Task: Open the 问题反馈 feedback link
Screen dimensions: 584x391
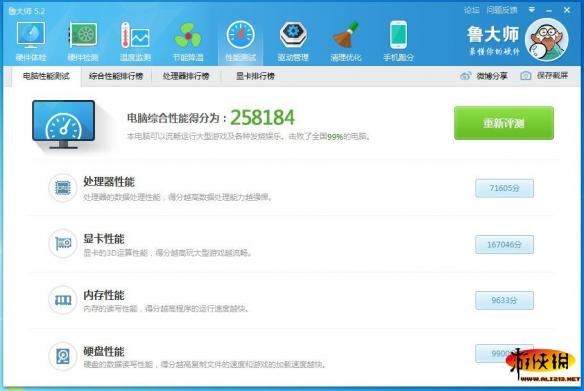Action: pos(502,10)
